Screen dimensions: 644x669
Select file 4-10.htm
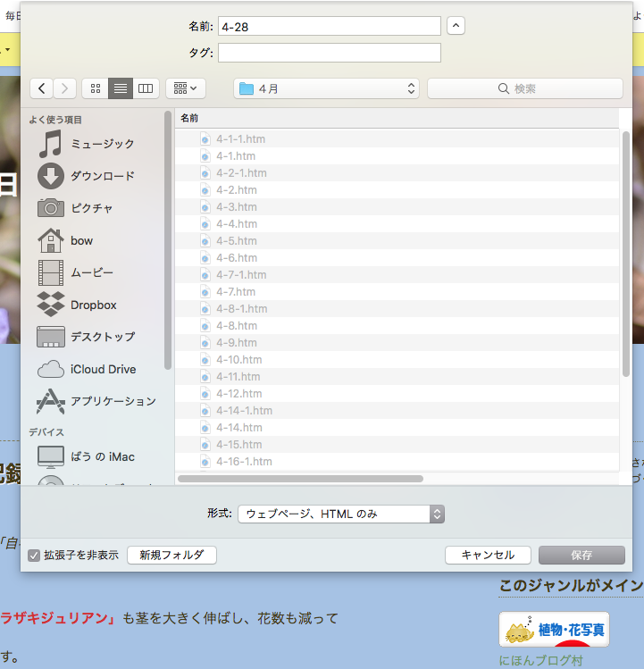pos(397,360)
